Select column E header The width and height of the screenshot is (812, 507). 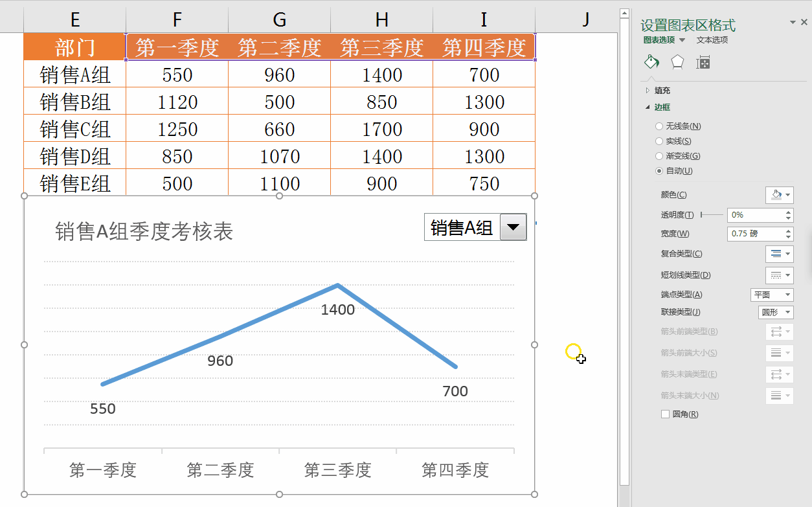tap(75, 20)
